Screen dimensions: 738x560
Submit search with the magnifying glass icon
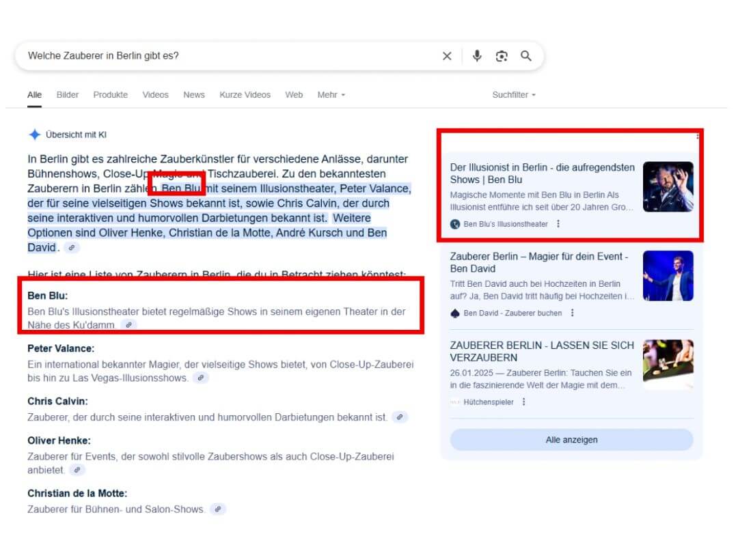pos(526,56)
